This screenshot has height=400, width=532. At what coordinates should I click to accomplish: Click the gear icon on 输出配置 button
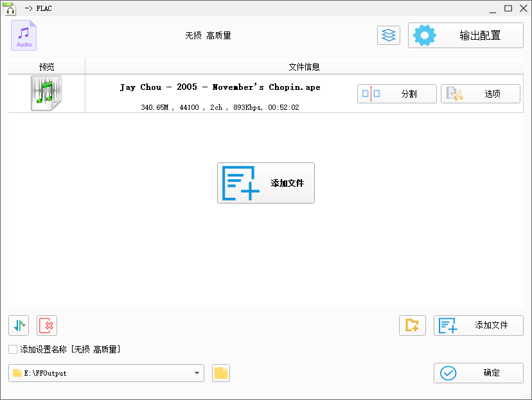pyautogui.click(x=424, y=35)
